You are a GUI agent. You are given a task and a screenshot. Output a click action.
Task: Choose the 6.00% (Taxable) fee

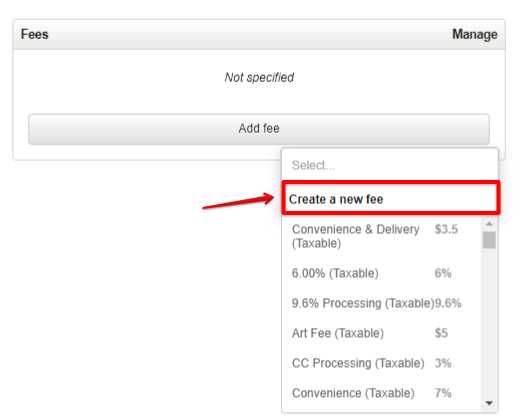(x=382, y=273)
